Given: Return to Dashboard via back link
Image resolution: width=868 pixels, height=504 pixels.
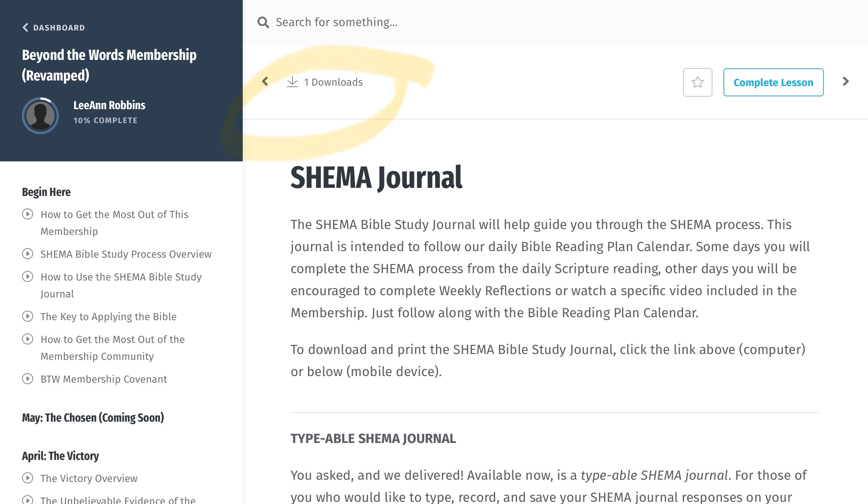Looking at the screenshot, I should tap(54, 28).
